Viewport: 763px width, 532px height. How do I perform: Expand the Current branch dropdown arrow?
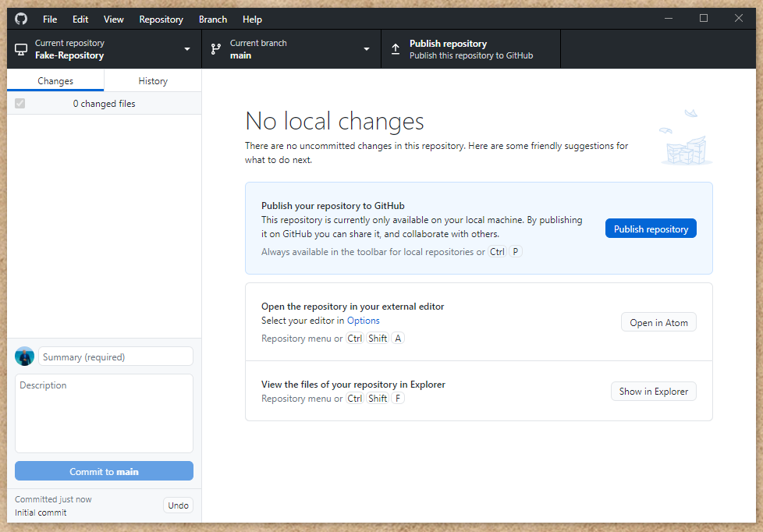[x=367, y=49]
